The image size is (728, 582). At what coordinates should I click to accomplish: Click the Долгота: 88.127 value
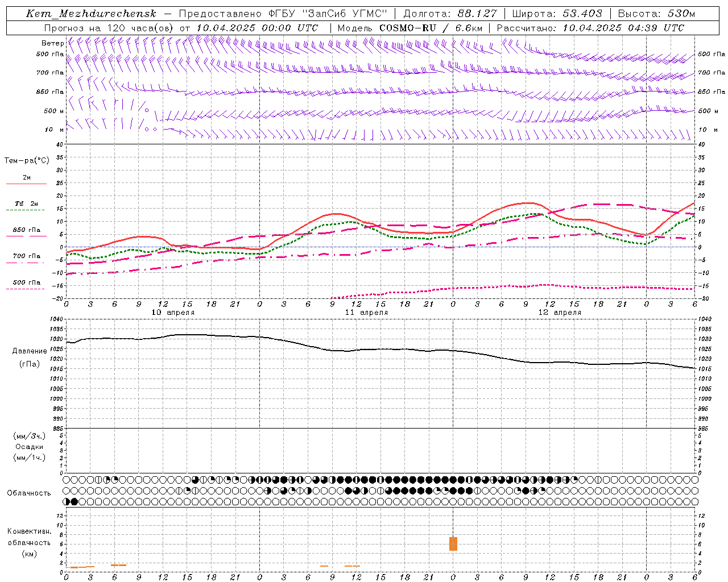click(x=450, y=14)
